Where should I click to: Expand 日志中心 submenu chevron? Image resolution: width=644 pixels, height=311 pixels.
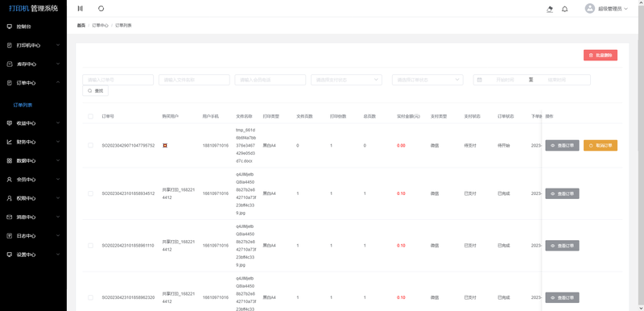click(x=58, y=236)
